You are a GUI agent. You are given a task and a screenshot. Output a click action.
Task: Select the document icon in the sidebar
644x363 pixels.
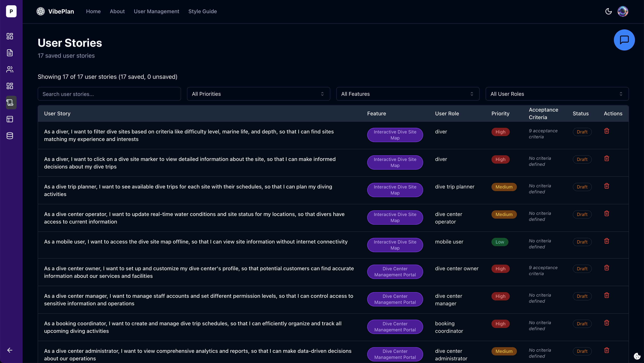(x=10, y=53)
